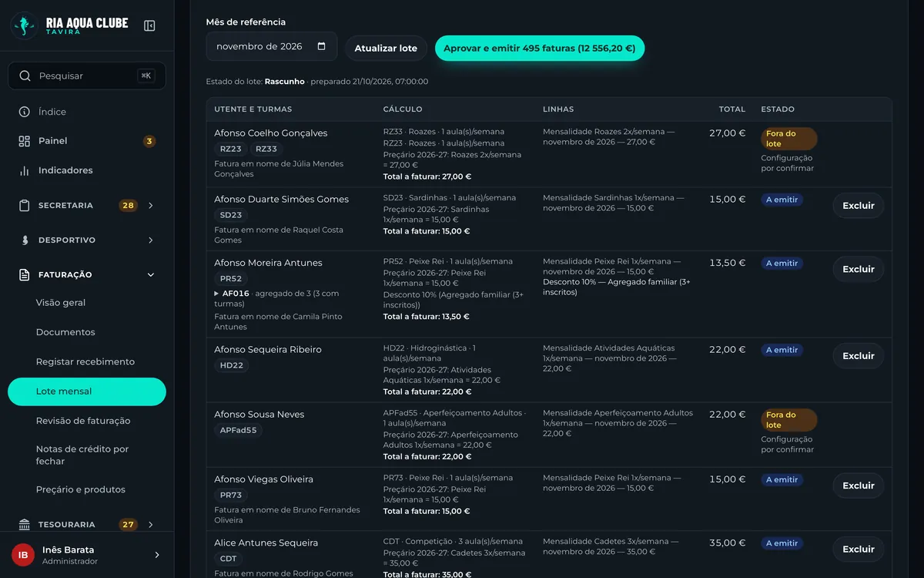Focus the Pesquisar search field

point(87,76)
